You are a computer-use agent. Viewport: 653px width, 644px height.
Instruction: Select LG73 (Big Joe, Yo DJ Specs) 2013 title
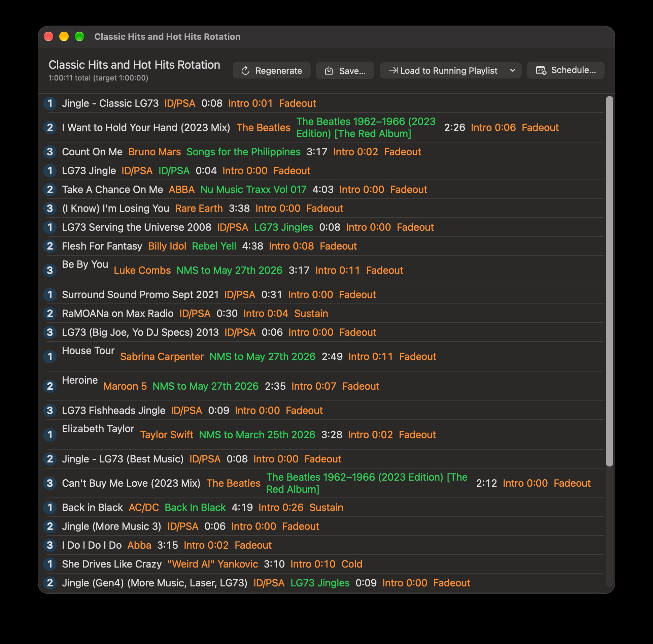[x=140, y=332]
